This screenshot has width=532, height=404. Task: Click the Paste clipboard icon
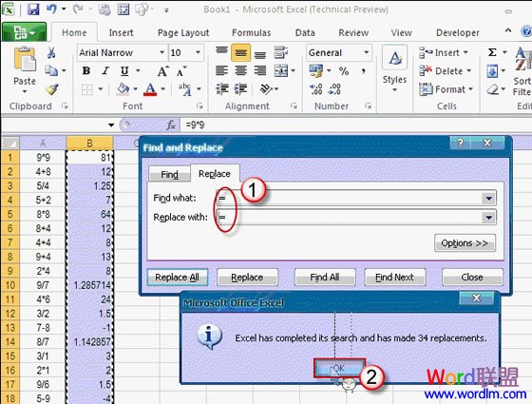[x=25, y=59]
